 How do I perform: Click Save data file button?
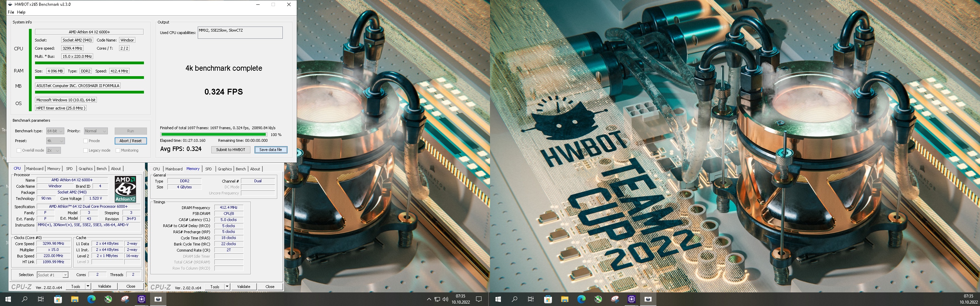tap(271, 150)
